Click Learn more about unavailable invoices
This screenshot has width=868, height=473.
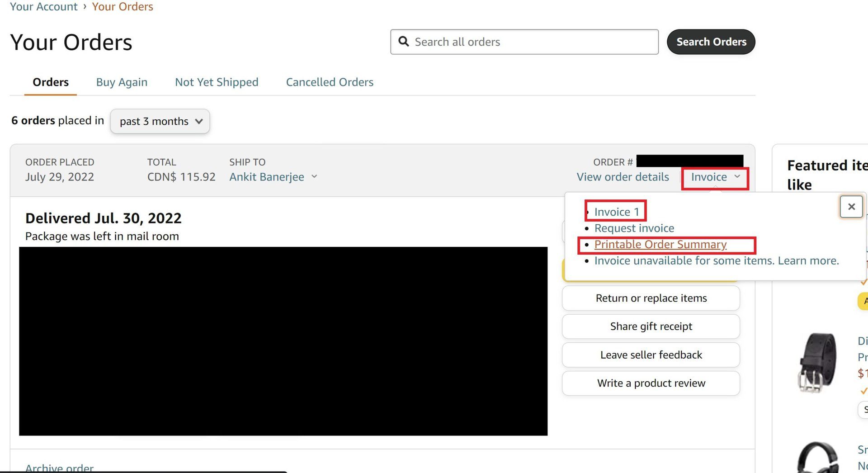coord(808,260)
